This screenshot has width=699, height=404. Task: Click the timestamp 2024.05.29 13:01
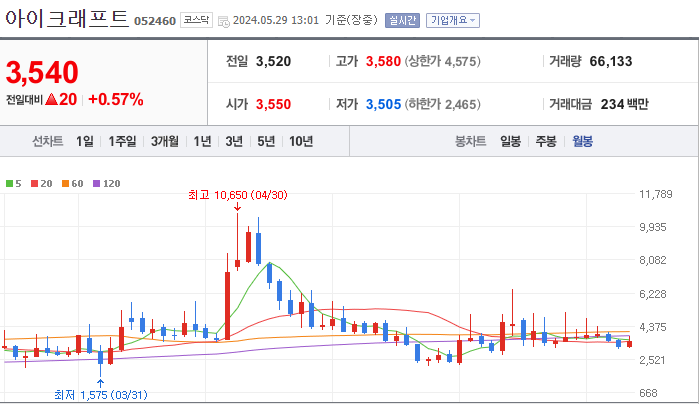click(x=276, y=21)
